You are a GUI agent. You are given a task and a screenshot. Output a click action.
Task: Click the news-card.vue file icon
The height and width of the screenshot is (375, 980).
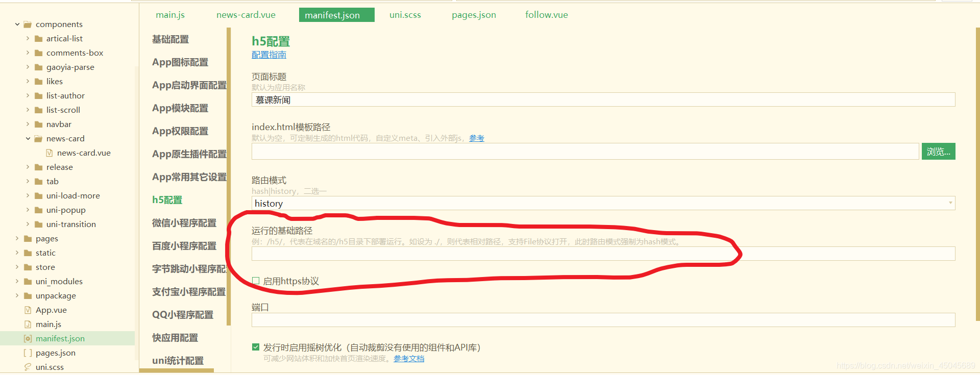pyautogui.click(x=50, y=153)
